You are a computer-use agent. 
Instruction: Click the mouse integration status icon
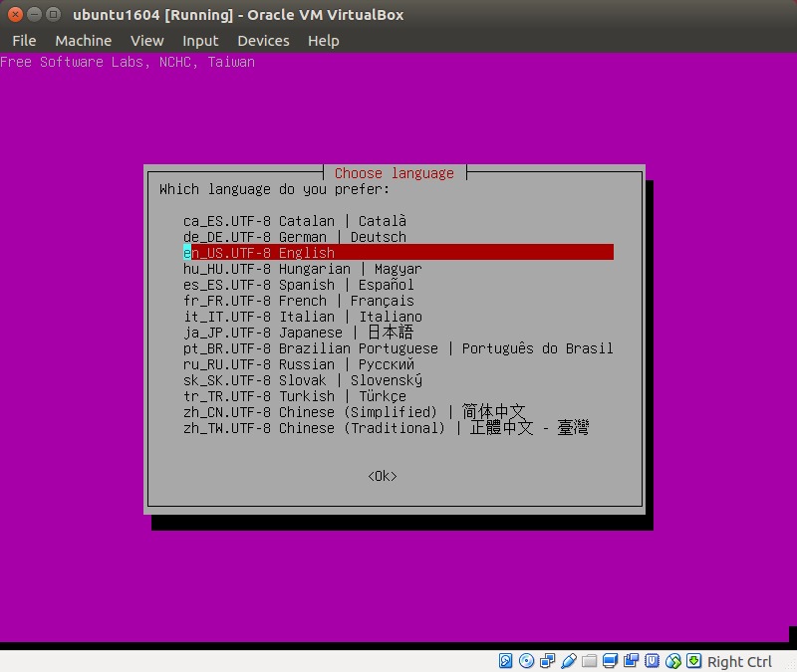[x=673, y=661]
